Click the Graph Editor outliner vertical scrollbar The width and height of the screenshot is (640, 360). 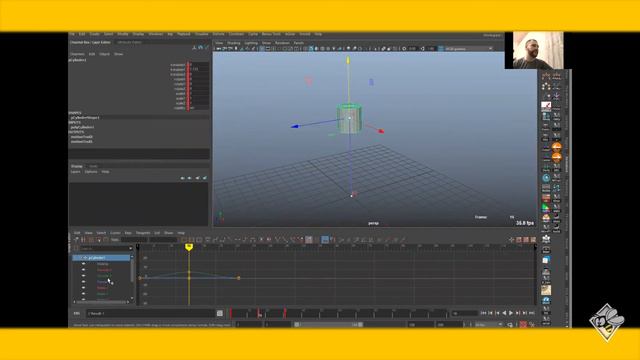coord(132,271)
